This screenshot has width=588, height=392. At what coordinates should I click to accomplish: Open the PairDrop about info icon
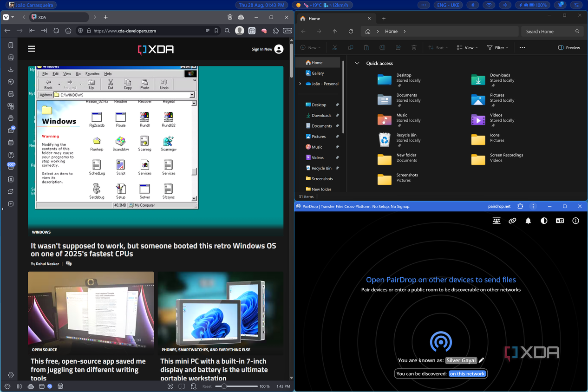(576, 221)
